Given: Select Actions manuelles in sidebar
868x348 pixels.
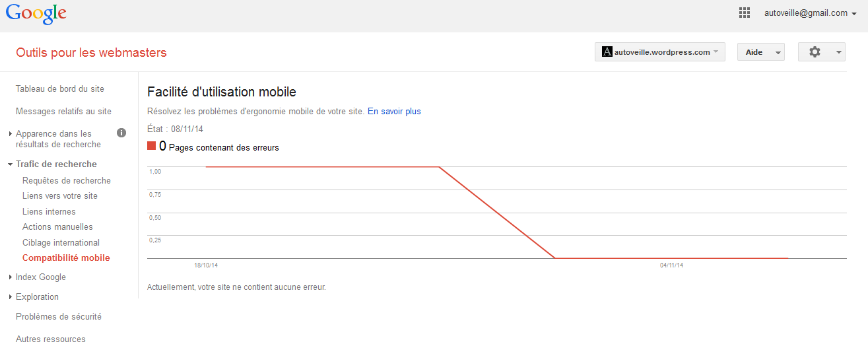Looking at the screenshot, I should pos(57,227).
